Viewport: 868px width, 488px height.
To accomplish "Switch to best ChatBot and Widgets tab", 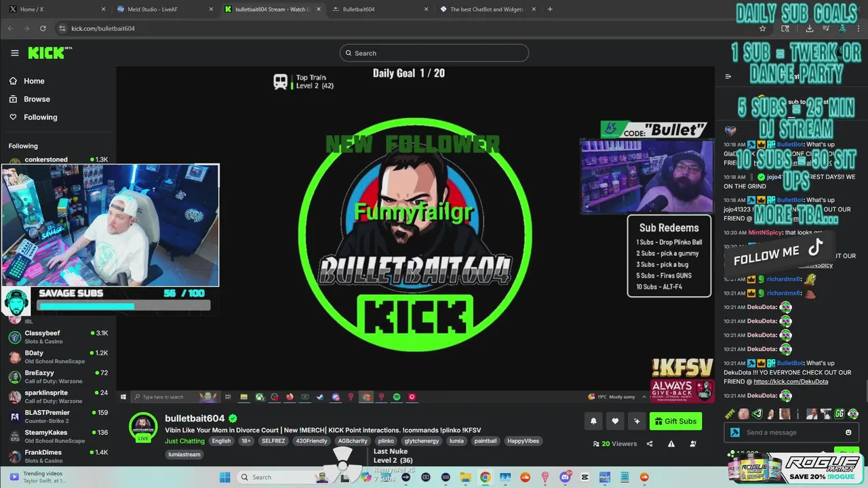I will [487, 9].
